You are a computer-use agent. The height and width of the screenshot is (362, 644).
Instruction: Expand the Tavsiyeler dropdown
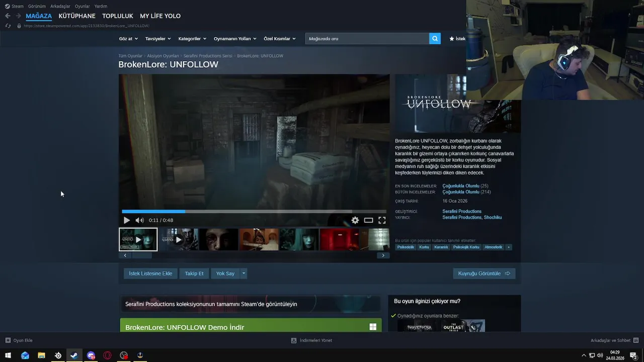(x=158, y=39)
